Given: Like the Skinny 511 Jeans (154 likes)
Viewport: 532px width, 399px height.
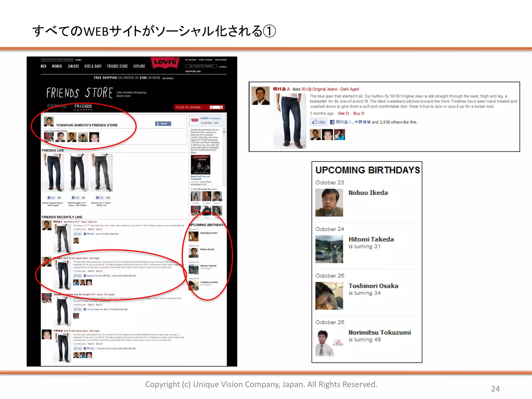Looking at the screenshot, I should coord(99,198).
